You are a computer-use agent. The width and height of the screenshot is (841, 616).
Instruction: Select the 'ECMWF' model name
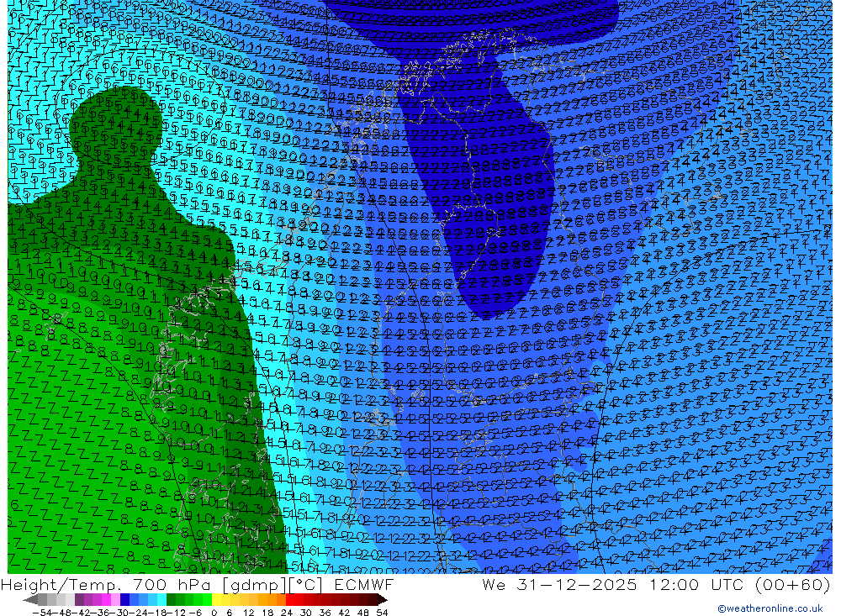(364, 584)
